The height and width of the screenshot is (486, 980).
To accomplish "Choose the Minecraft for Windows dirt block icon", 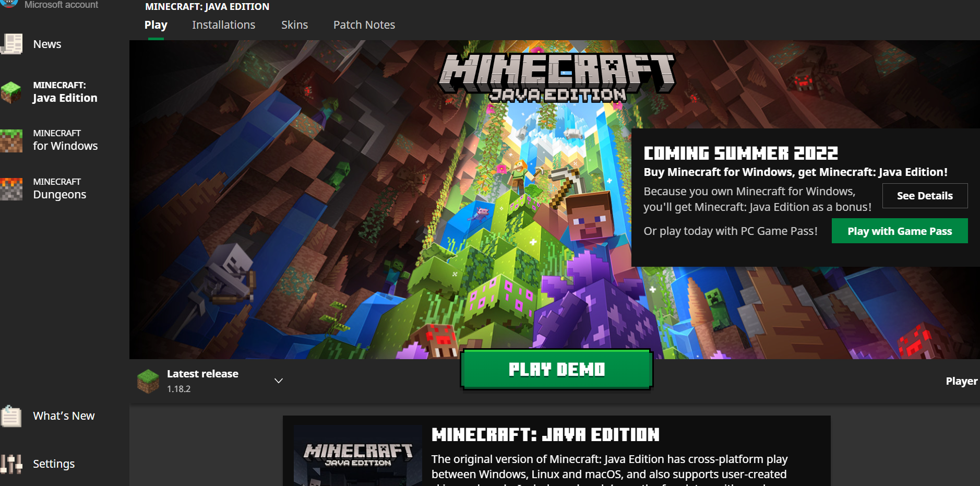I will point(11,140).
